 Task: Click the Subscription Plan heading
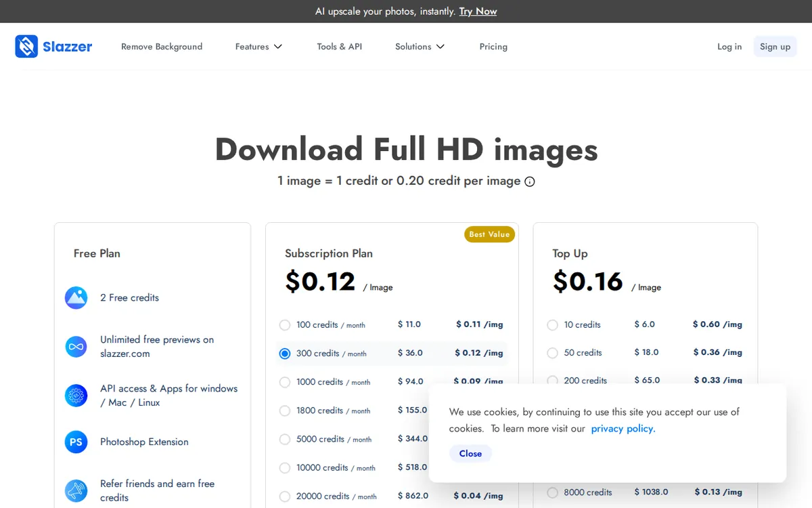click(329, 253)
